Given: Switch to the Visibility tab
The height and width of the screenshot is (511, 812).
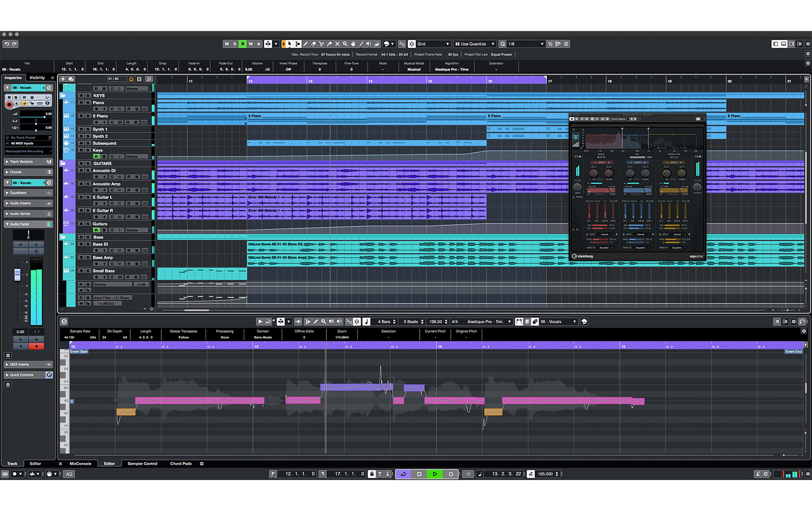Looking at the screenshot, I should pos(37,78).
